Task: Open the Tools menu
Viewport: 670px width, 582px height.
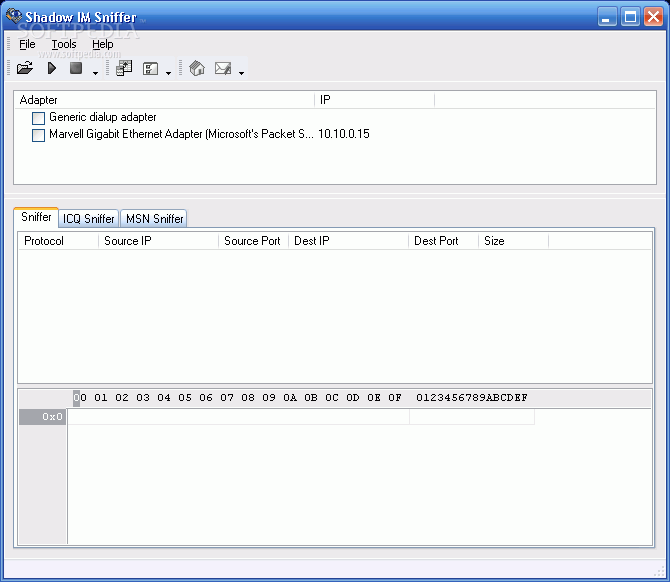Action: pyautogui.click(x=64, y=44)
